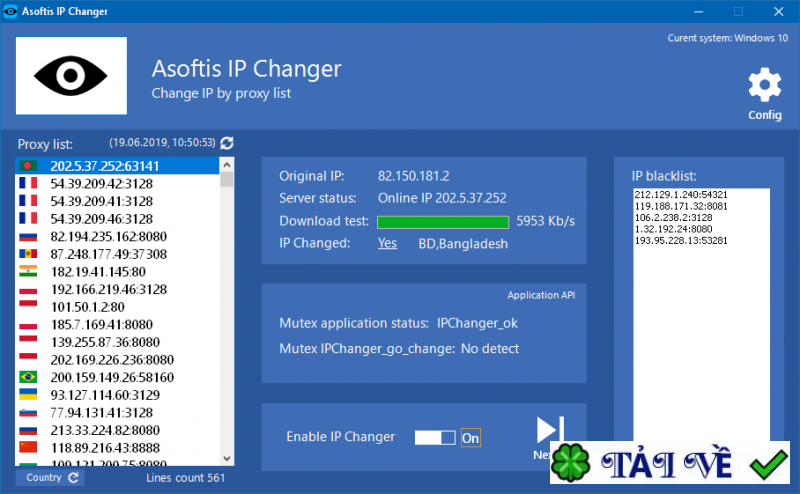800x494 pixels.
Task: Select proxy 93.127.114.60:3129
Action: (x=117, y=395)
